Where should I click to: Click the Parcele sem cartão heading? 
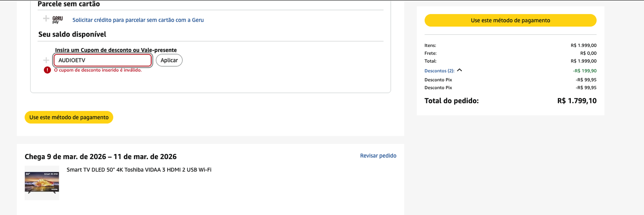pyautogui.click(x=69, y=4)
